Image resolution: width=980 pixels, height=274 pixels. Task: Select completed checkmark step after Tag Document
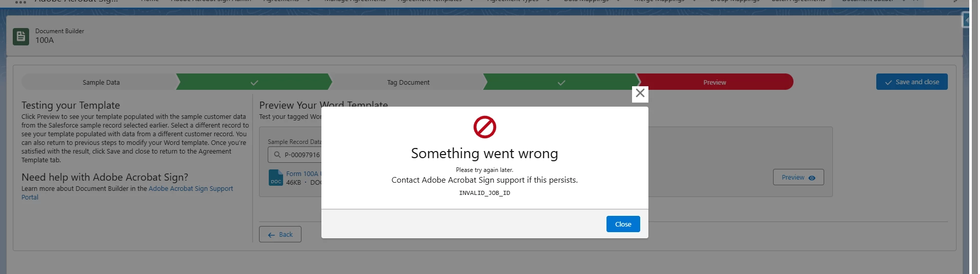coord(561,82)
